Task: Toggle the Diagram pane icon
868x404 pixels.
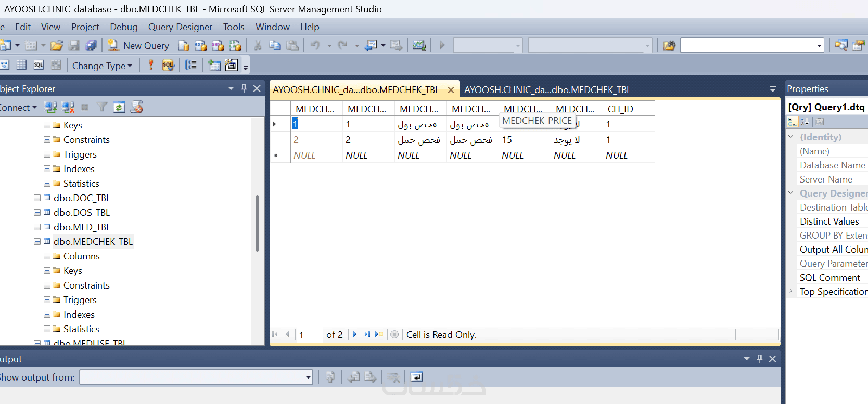Action: point(5,65)
